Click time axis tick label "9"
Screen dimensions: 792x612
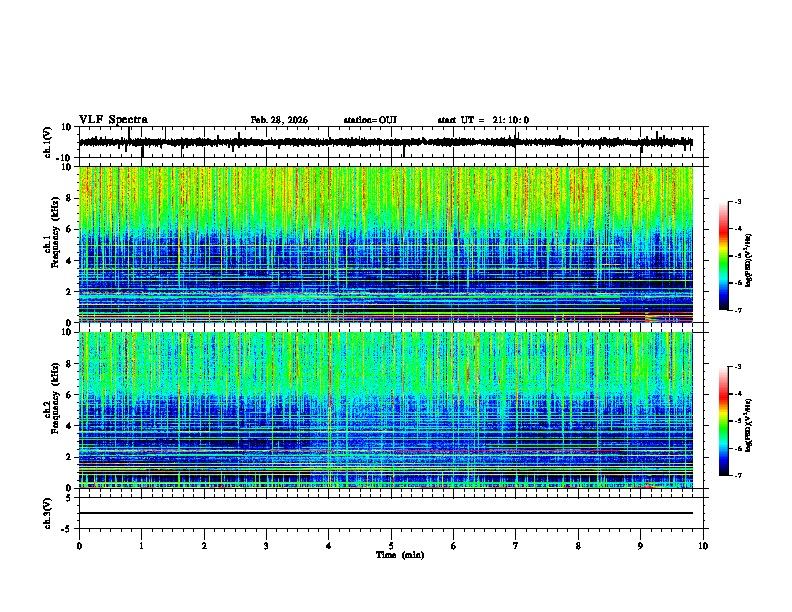pyautogui.click(x=640, y=546)
